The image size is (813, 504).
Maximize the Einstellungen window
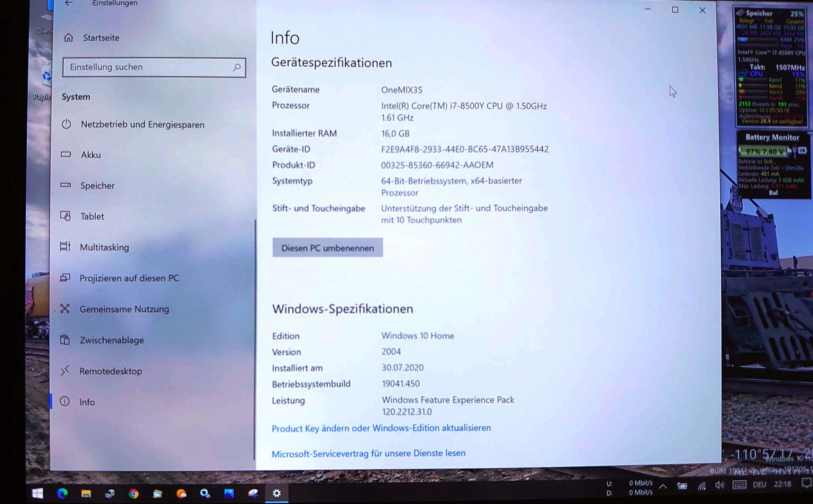[675, 9]
